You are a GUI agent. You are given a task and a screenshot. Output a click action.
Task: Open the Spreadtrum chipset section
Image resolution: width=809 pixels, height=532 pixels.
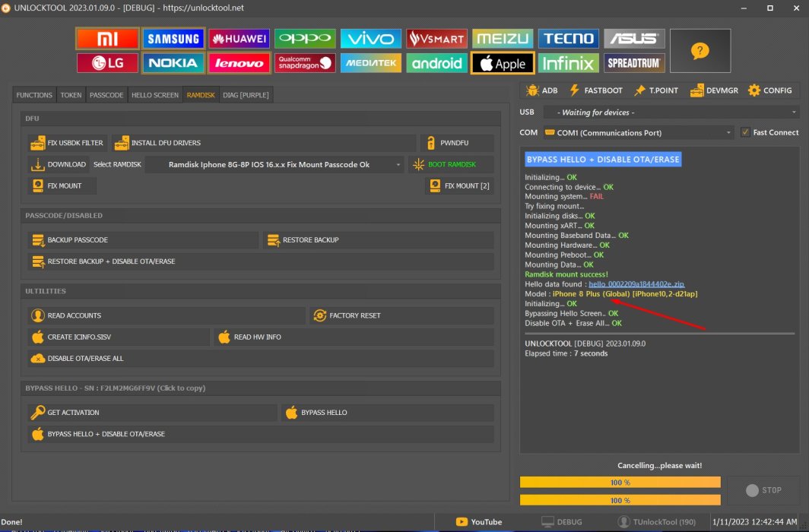pyautogui.click(x=634, y=63)
